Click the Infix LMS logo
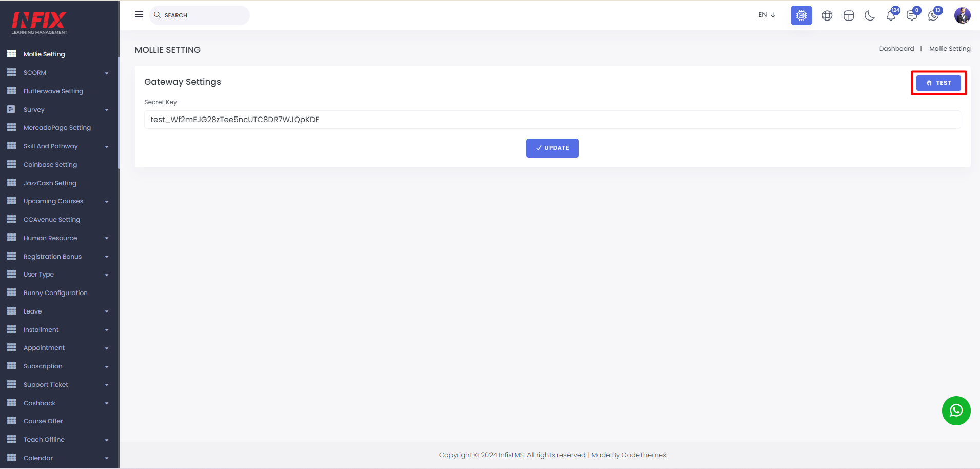This screenshot has height=469, width=980. point(40,23)
